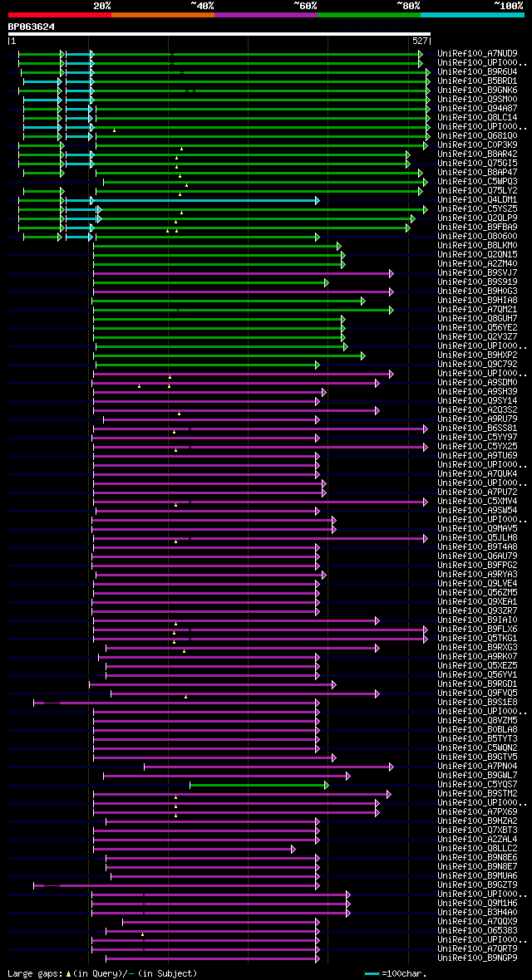Select label UniRef100_Q8LC14
The image size is (532, 980).
pyautogui.click(x=477, y=117)
